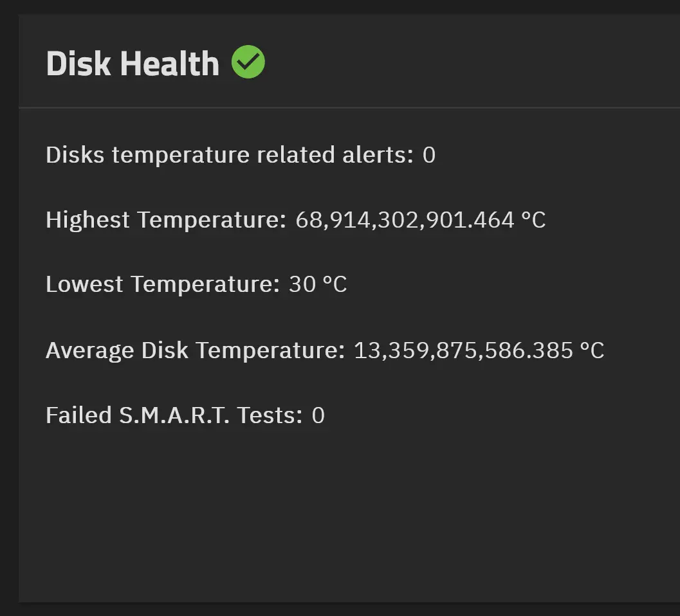Click the 13,359,875,586.385 average temperature value

pos(464,350)
